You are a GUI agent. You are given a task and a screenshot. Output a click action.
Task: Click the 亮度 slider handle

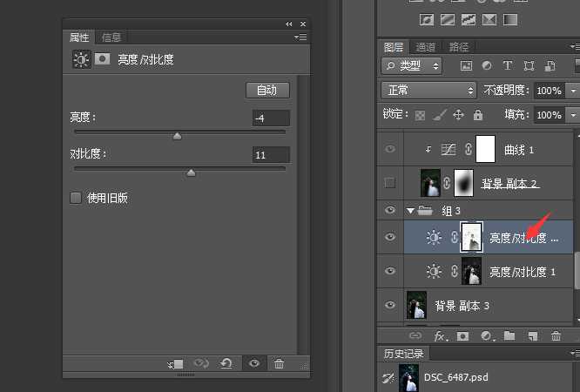pos(177,135)
